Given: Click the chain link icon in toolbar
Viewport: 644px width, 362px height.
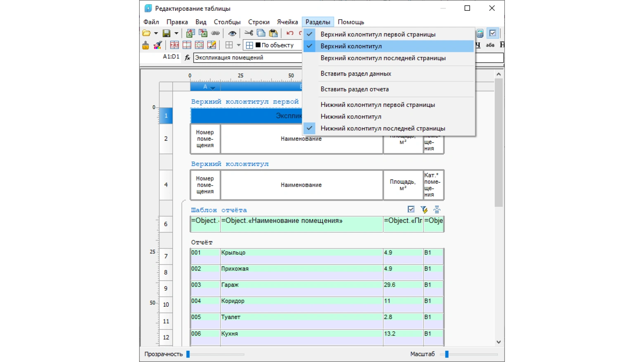Looking at the screenshot, I should (x=215, y=33).
